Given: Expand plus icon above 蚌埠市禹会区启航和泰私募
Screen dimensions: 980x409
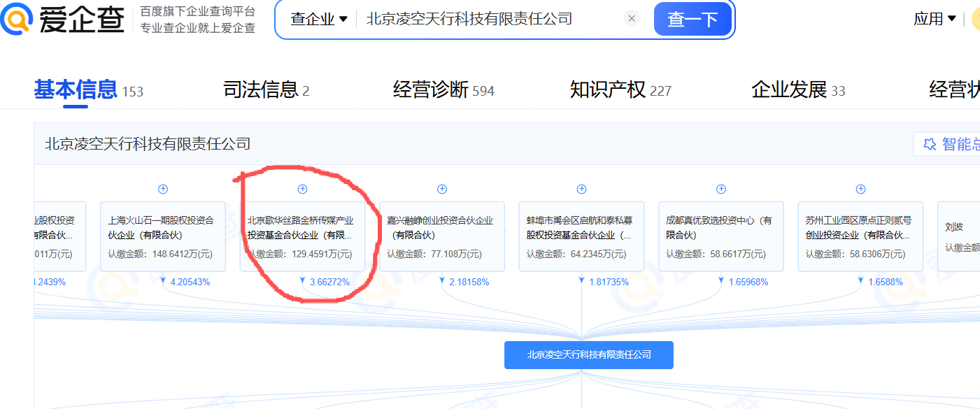Looking at the screenshot, I should tap(581, 189).
